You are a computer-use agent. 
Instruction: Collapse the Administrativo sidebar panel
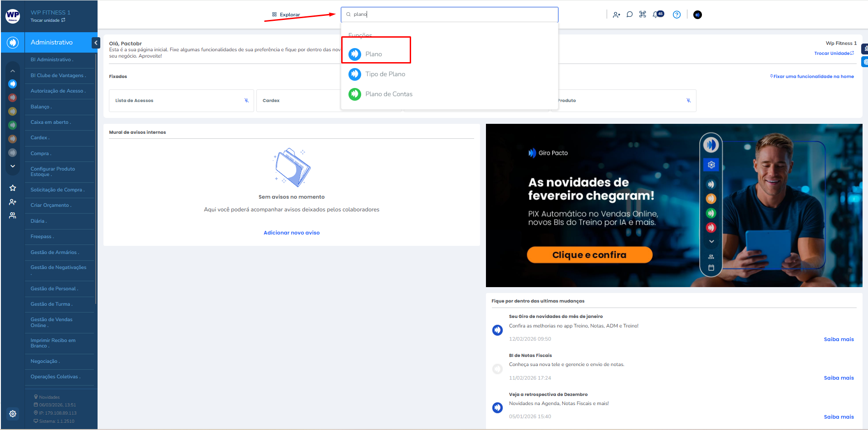[x=96, y=43]
